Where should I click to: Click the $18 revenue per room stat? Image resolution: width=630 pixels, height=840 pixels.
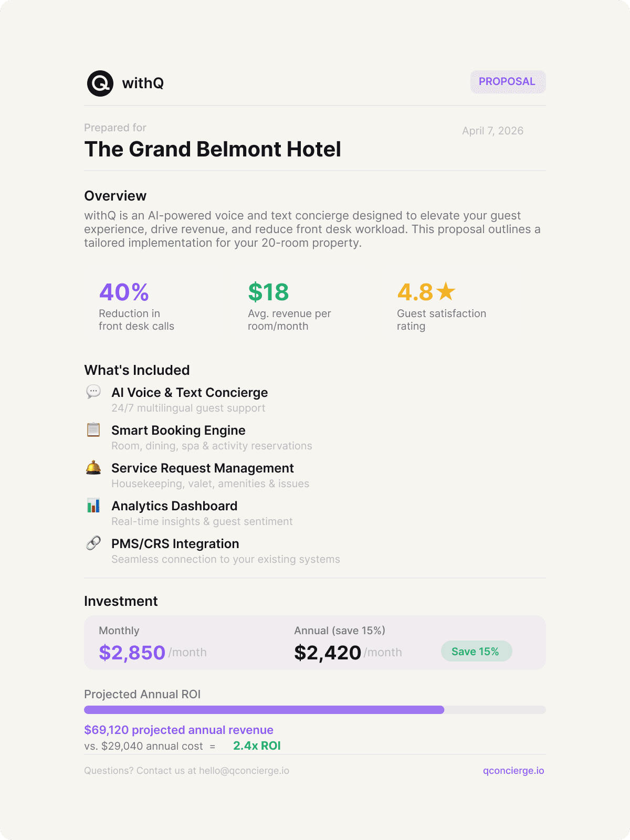pos(268,292)
